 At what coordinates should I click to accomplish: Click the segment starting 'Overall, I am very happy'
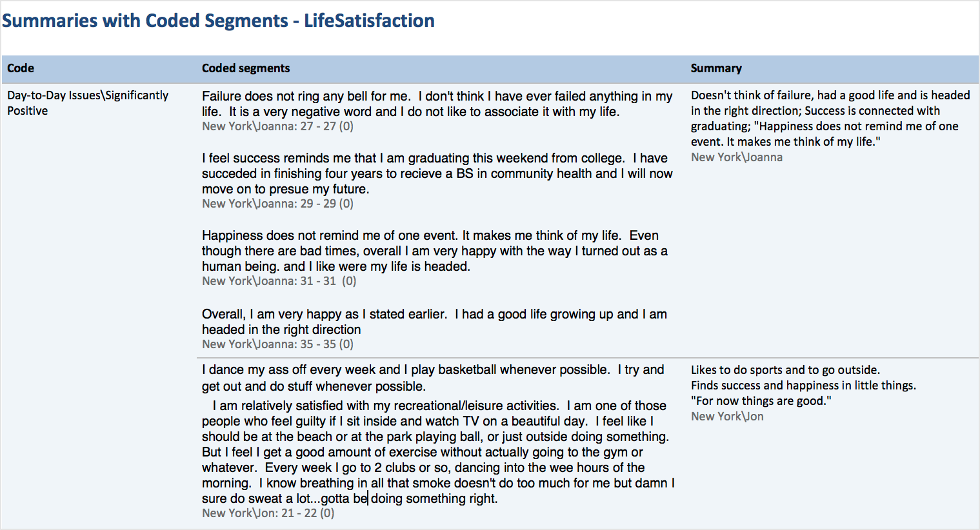pyautogui.click(x=434, y=322)
